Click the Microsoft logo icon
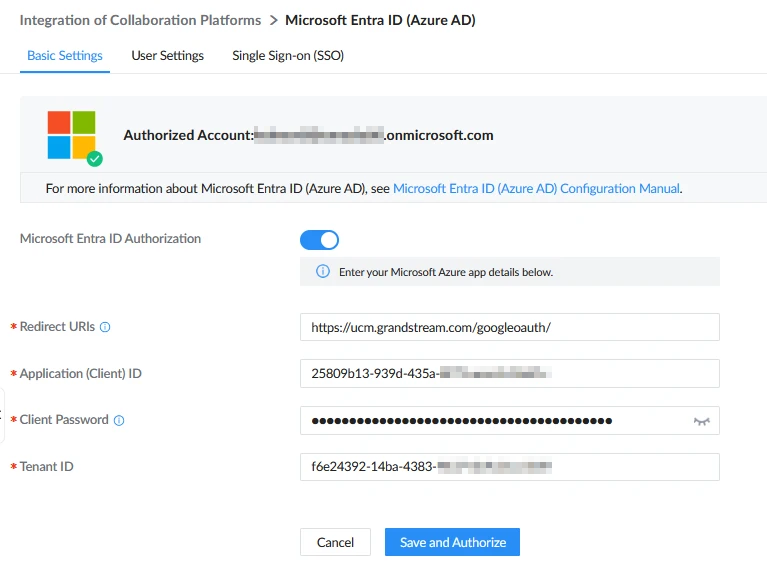767x572 pixels. (71, 135)
